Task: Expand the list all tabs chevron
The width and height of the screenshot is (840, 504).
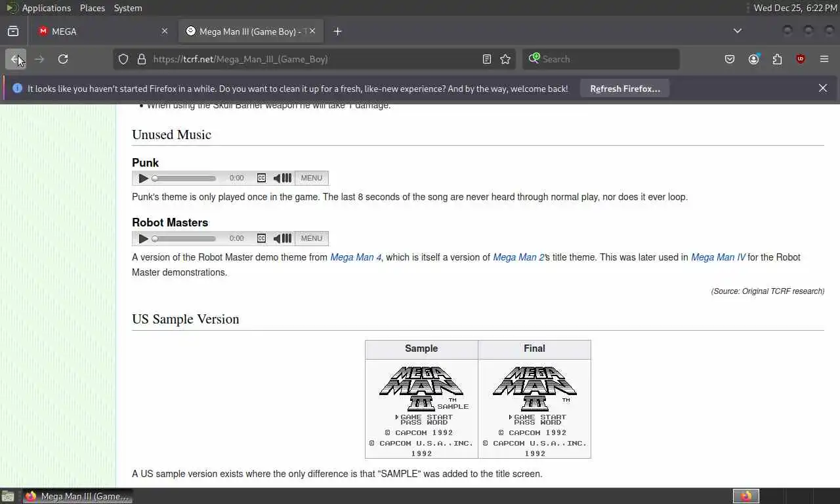Action: coord(738,31)
